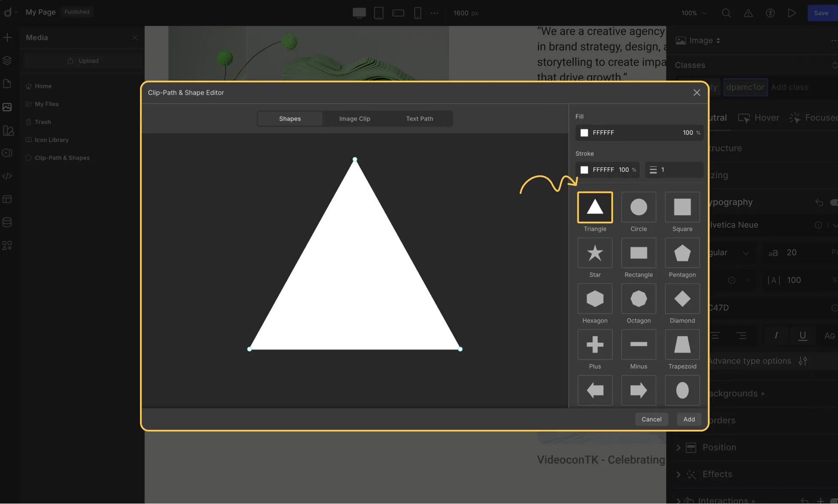Select the Hexagon shape
Viewport: 838px width, 504px height.
pyautogui.click(x=595, y=299)
